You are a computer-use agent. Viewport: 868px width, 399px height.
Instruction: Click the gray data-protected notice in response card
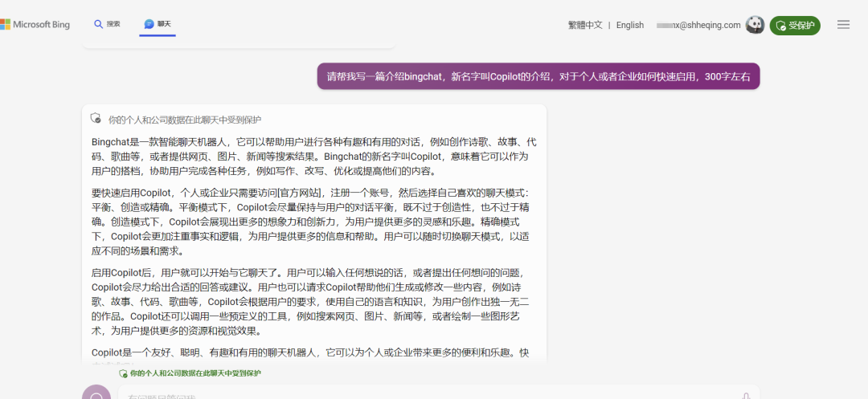(184, 120)
